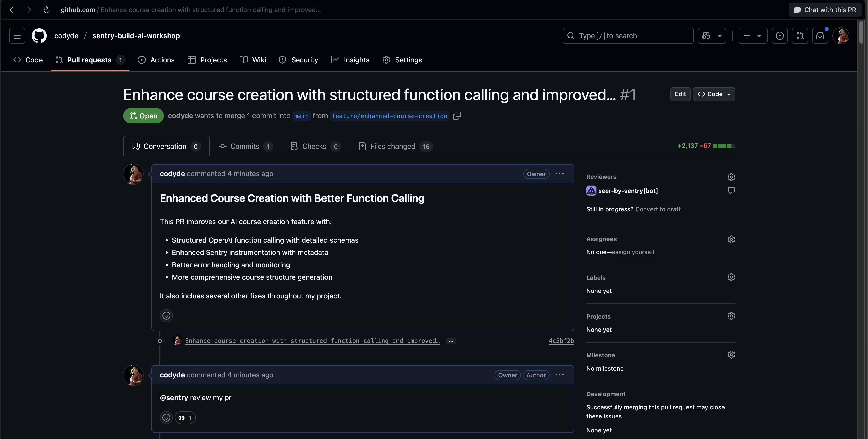Viewport: 868px width, 439px height.
Task: Click first comment's 4 minutes ago timestamp
Action: click(250, 174)
